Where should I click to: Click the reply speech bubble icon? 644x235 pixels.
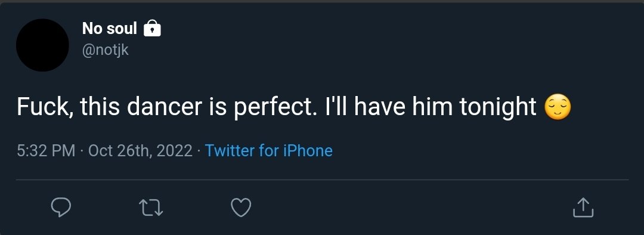pyautogui.click(x=61, y=208)
